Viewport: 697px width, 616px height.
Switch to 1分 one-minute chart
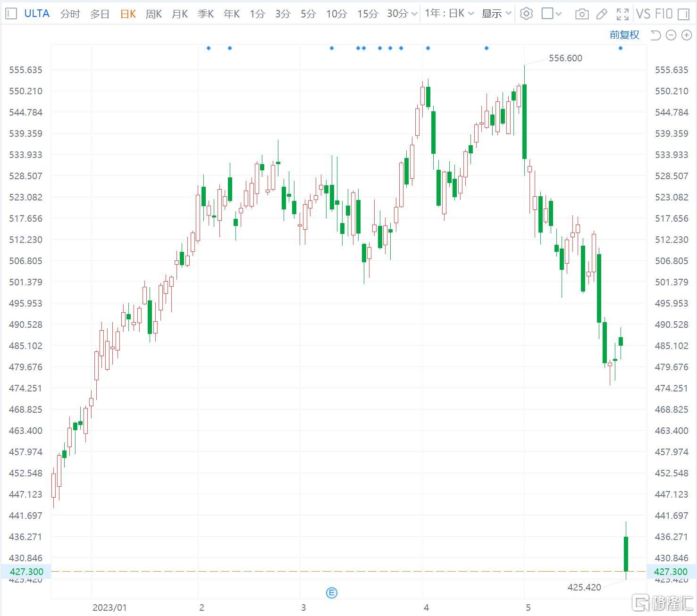[x=257, y=14]
